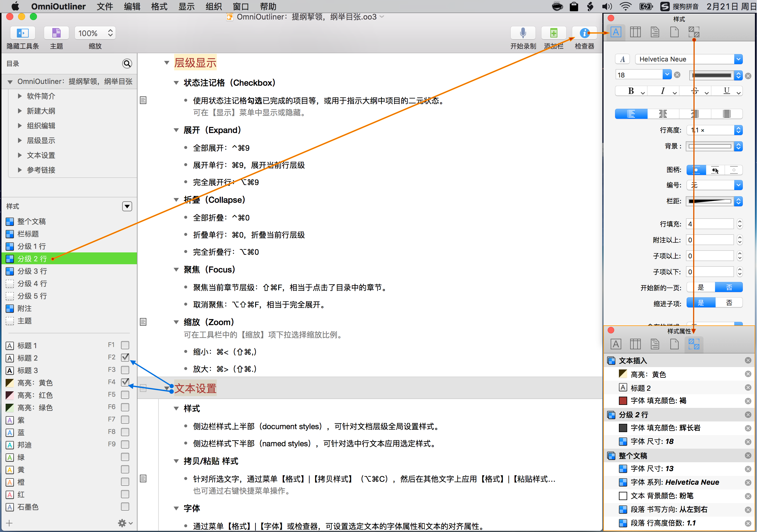The image size is (757, 532).
Task: Click the plus icon to add style
Action: click(x=9, y=523)
